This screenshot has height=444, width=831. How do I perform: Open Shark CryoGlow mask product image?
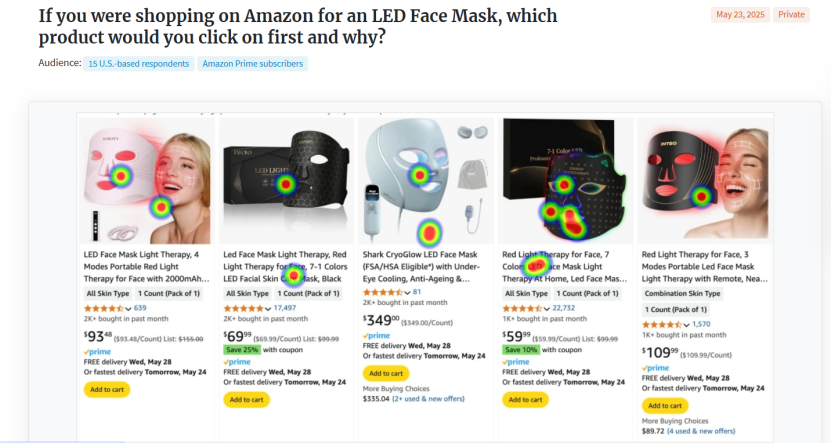point(427,180)
